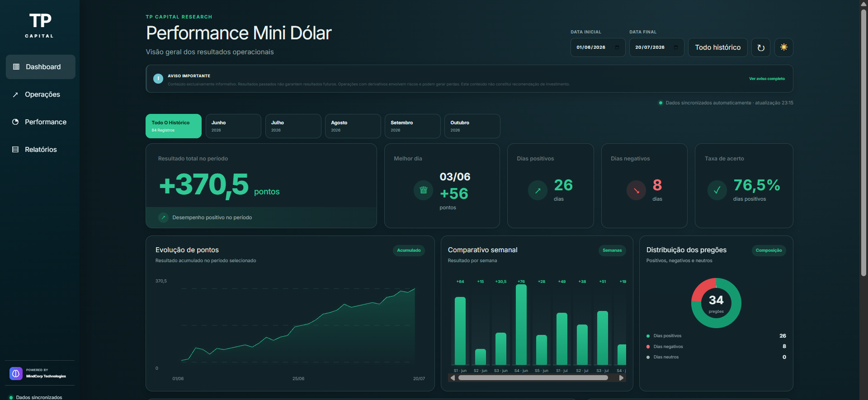Click the 03/06 best day date
The height and width of the screenshot is (400, 868).
pyautogui.click(x=455, y=177)
